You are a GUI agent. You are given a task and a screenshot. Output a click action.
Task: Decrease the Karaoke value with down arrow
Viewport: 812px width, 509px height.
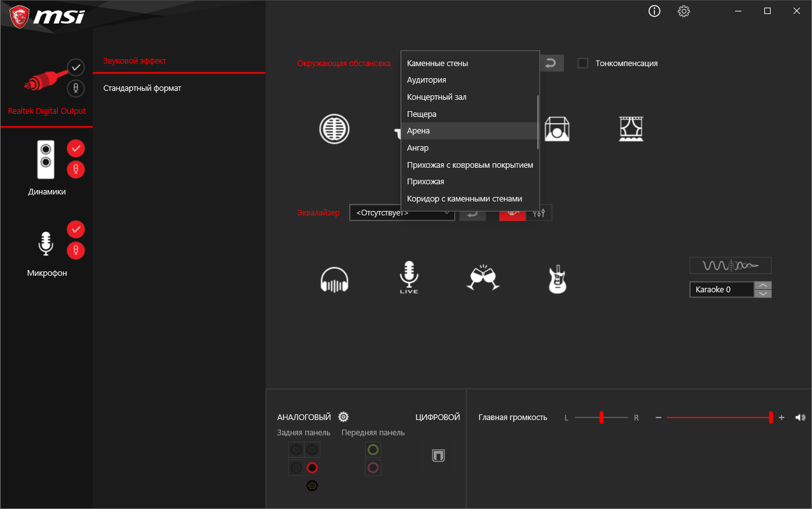(x=763, y=294)
